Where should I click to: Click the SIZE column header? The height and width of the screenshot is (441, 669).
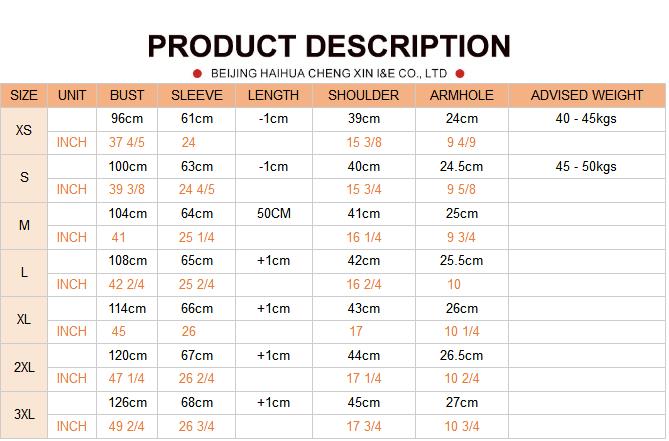tap(24, 95)
